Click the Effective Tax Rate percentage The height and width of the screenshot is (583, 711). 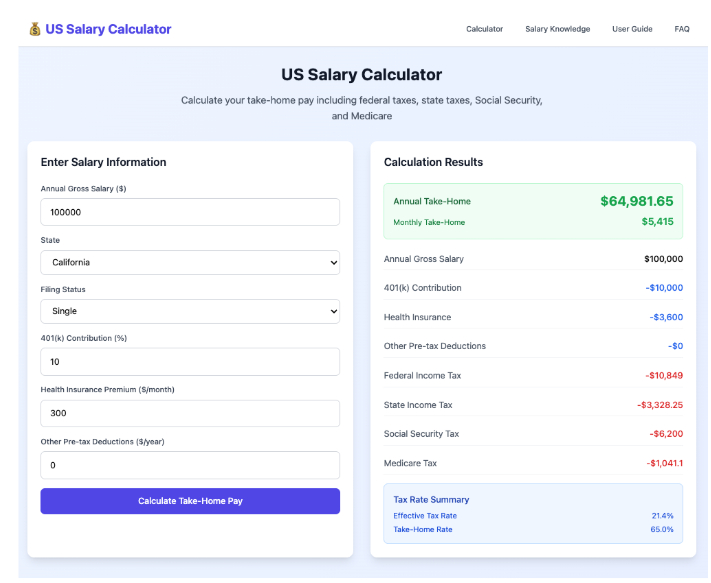(662, 516)
